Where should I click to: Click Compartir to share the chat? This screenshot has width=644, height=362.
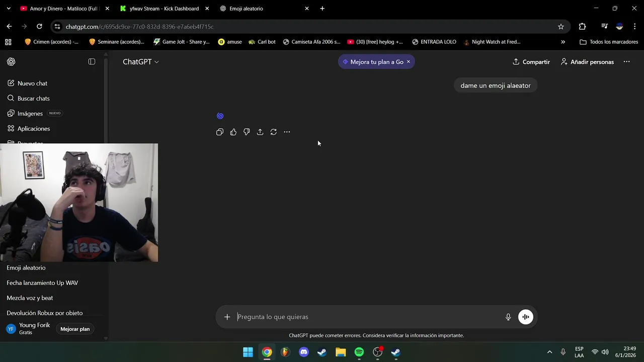coord(531,61)
